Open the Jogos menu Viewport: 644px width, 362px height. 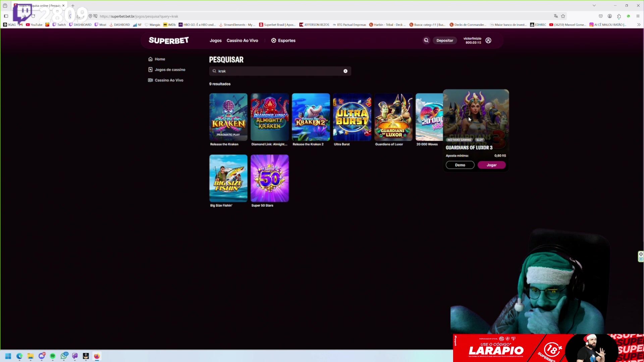pos(216,41)
